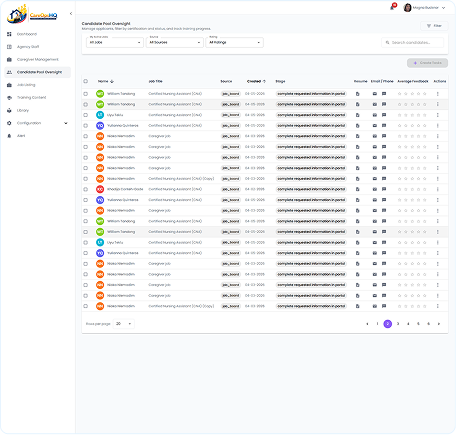The image size is (456, 435).
Task: Go to previous page arrow in pagination
Action: pyautogui.click(x=367, y=324)
